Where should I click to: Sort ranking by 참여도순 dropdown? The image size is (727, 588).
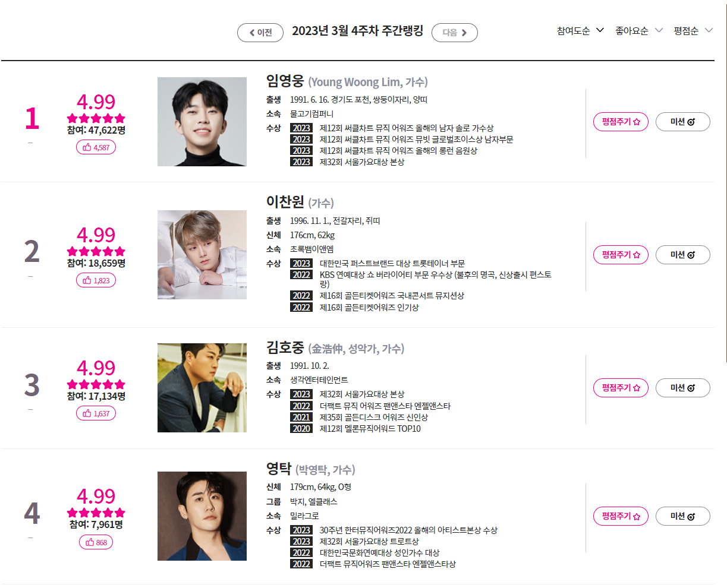click(580, 31)
